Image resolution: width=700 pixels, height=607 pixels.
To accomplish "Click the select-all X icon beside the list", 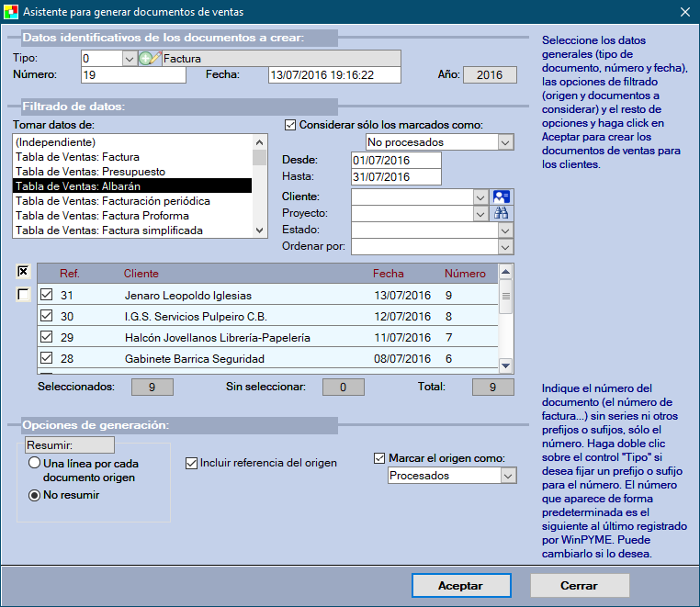I will tap(24, 272).
